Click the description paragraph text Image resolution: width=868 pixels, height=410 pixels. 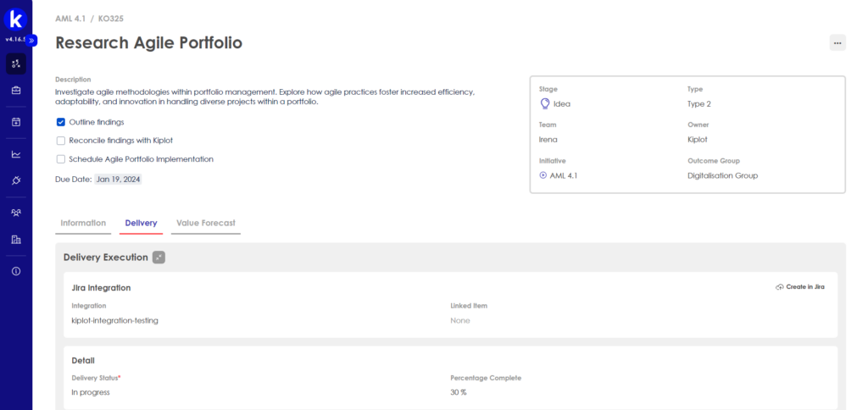pyautogui.click(x=265, y=97)
